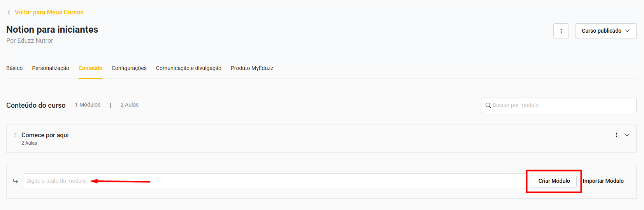Open the Comunicação e divulgação tab

click(189, 68)
